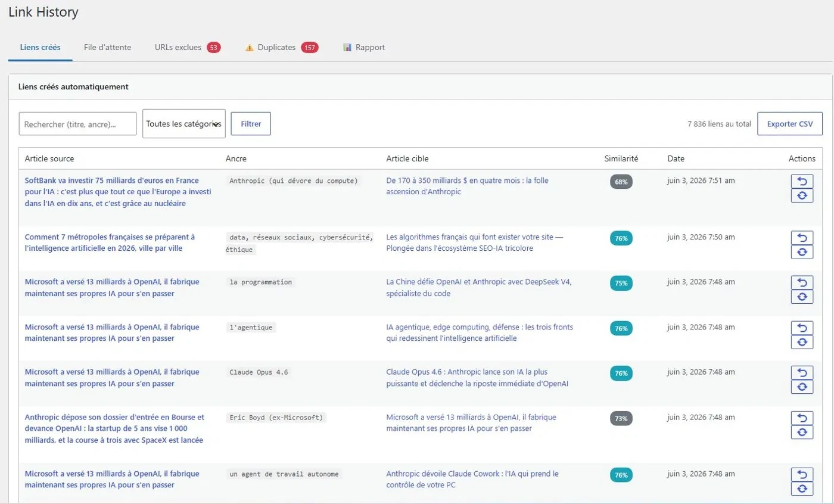Click anchor text "Eric Boyd (ex-Microsoft)"
This screenshot has height=504, width=834.
pos(276,418)
